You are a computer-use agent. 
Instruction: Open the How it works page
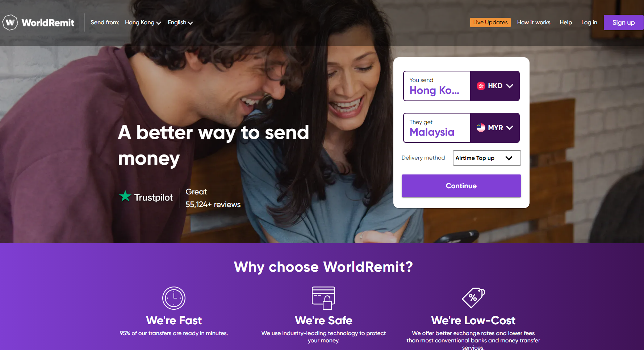(534, 22)
